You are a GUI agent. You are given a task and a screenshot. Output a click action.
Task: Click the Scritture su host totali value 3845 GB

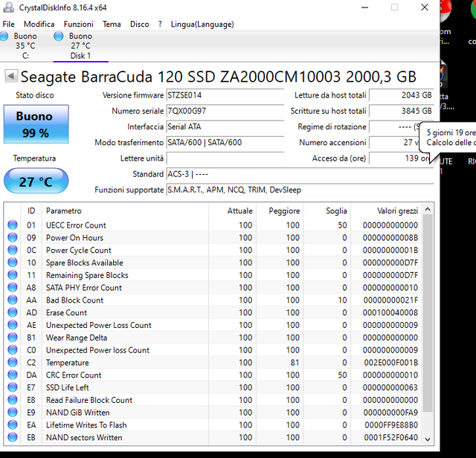402,111
